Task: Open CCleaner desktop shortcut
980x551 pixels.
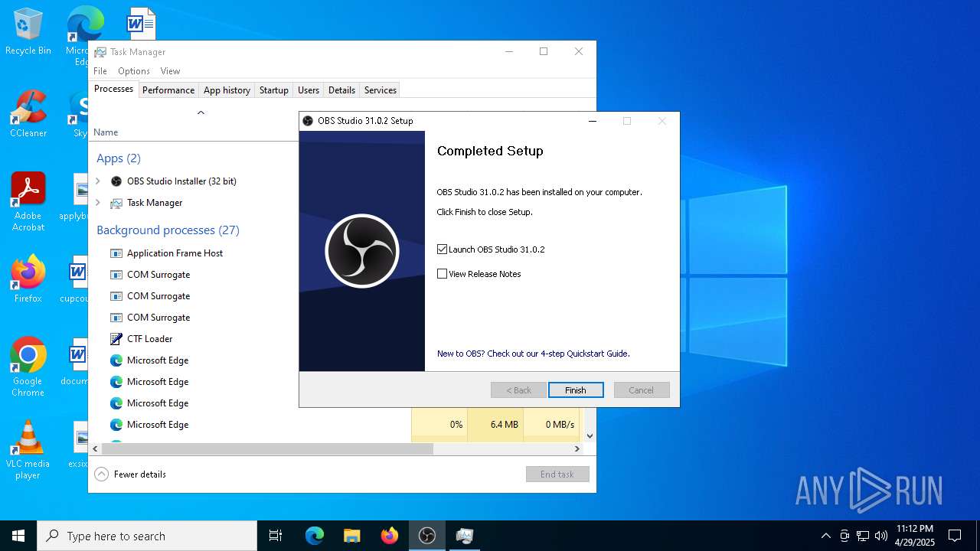Action: point(28,114)
